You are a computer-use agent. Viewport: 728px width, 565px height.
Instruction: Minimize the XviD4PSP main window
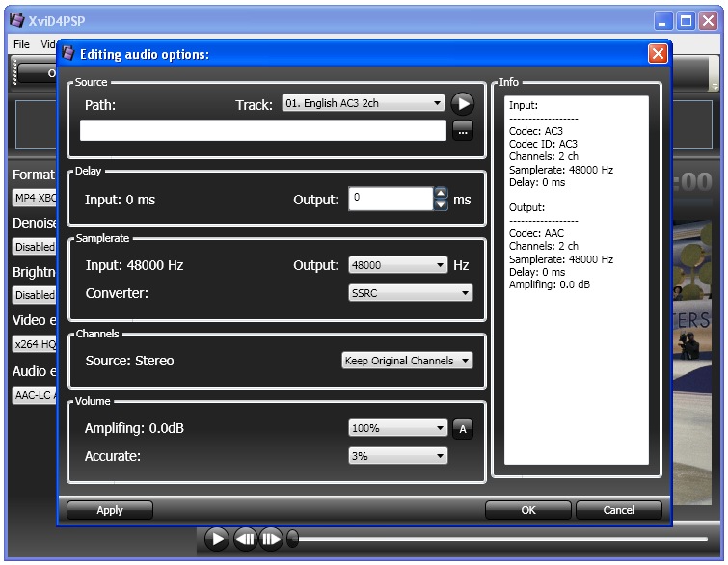(662, 21)
